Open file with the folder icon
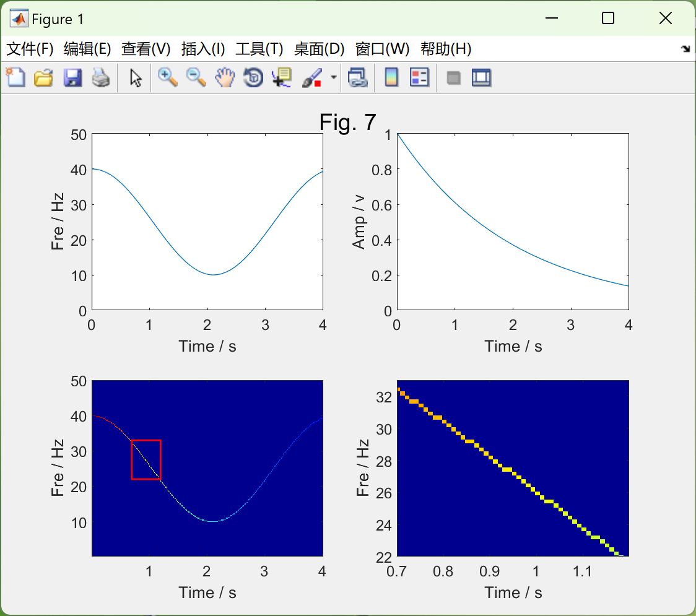Viewport: 696px width, 616px height. point(43,77)
